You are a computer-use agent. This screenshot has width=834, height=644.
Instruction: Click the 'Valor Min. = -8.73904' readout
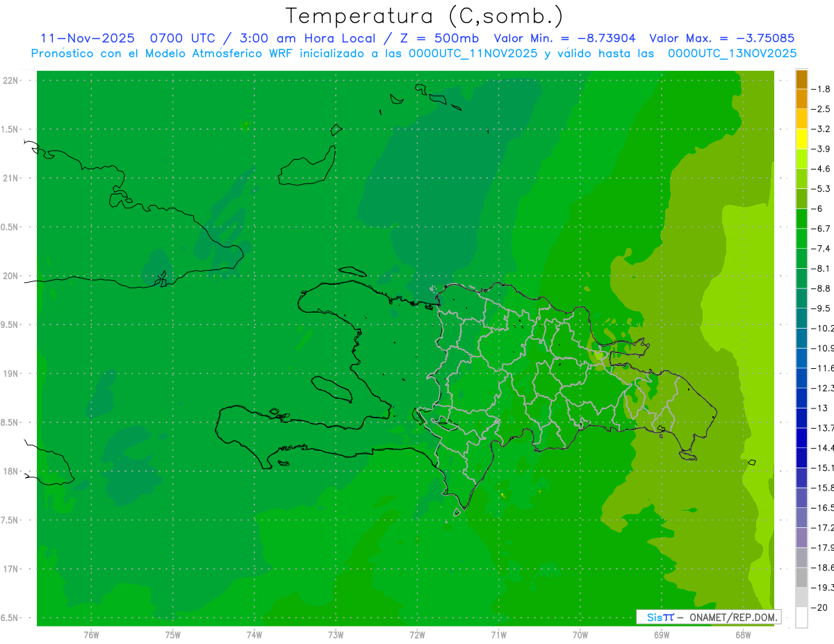coord(564,38)
